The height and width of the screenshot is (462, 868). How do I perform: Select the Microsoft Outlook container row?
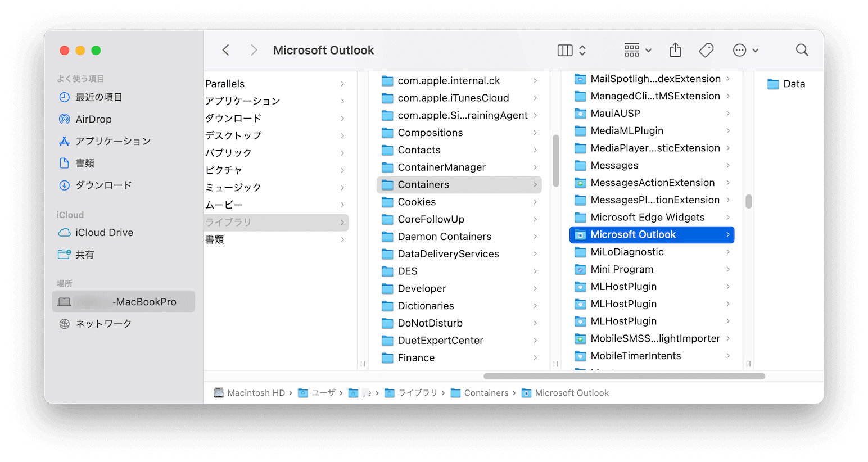click(x=652, y=235)
